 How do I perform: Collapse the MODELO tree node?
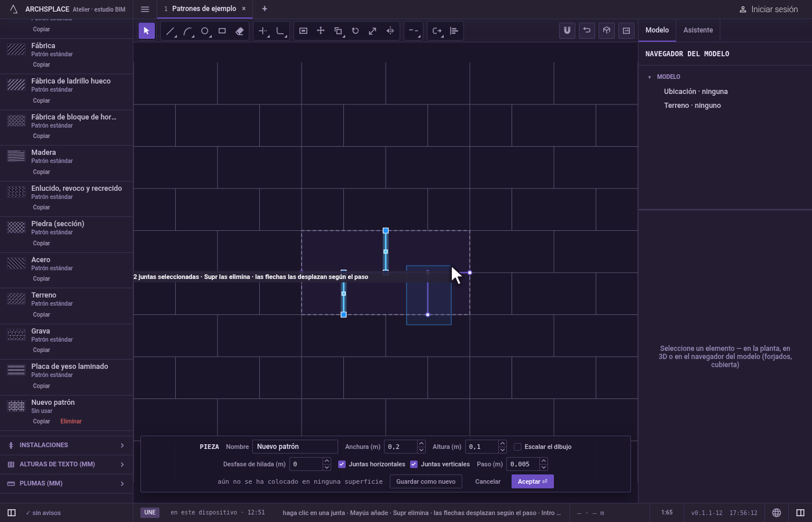point(650,77)
